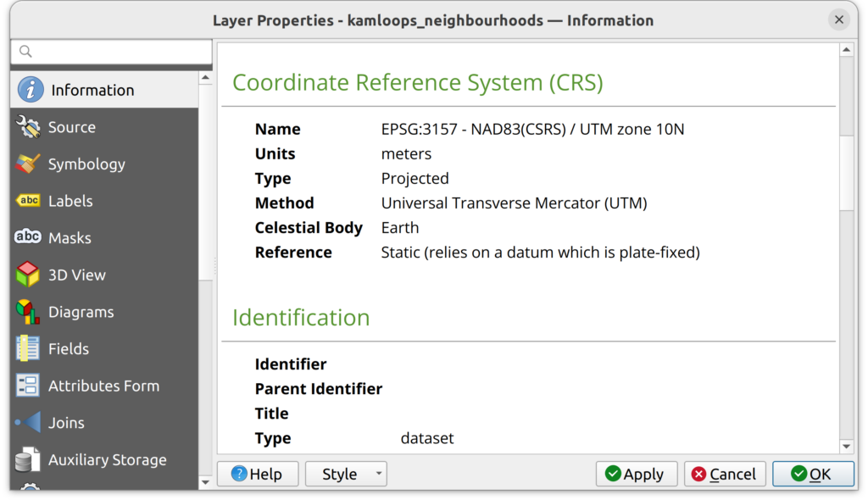Confirm with the OK button
The height and width of the screenshot is (500, 868).
pos(812,474)
